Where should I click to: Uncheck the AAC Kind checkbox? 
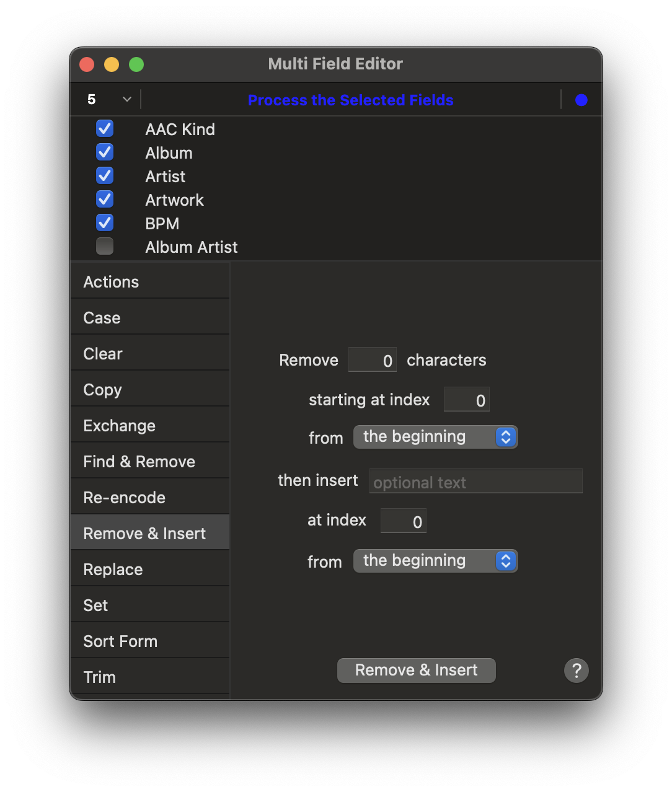(105, 129)
